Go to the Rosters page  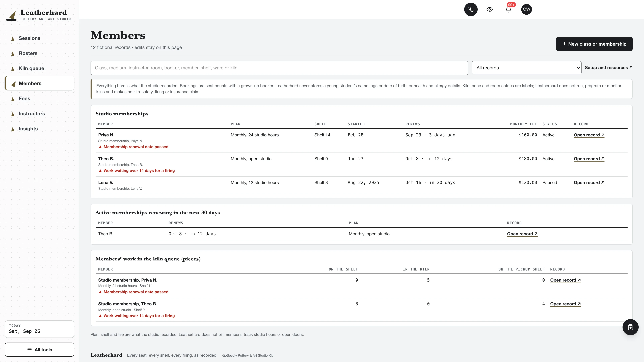[40, 53]
